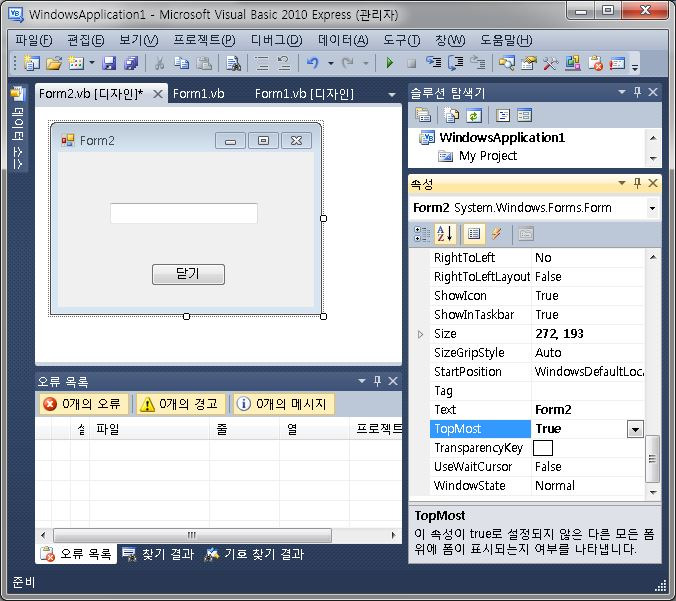Screen dimensions: 676x601
Task: Click the Comment Out Lines icon
Action: (x=262, y=64)
